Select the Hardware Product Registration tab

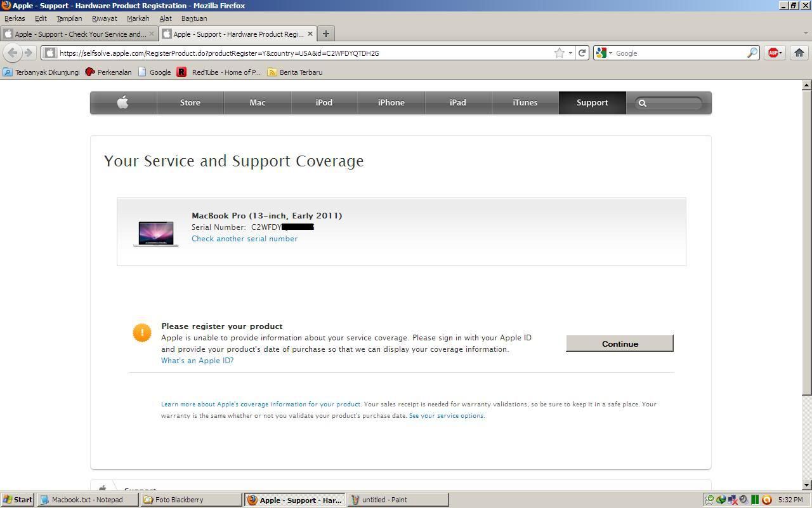tap(238, 34)
